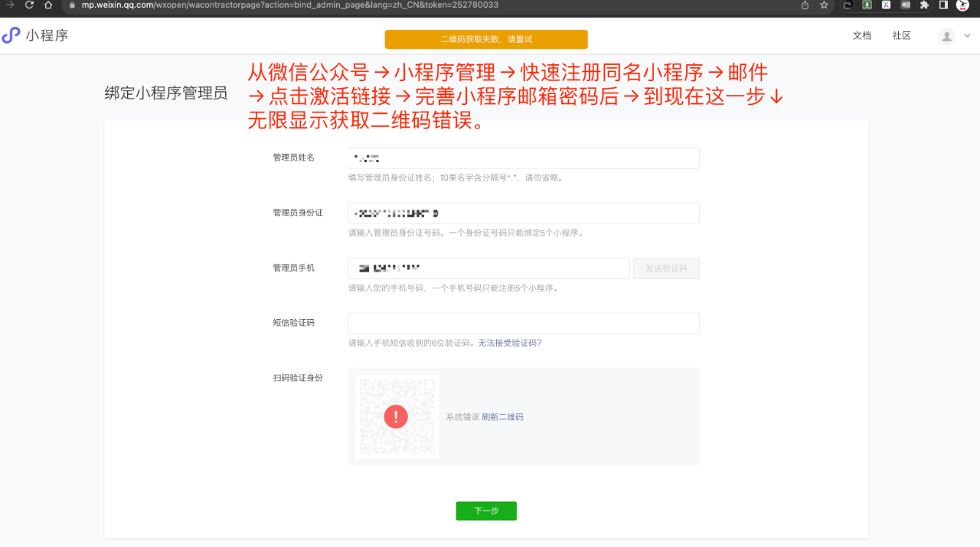Click the forward navigation arrow
The width and height of the screenshot is (980, 547).
point(10,5)
